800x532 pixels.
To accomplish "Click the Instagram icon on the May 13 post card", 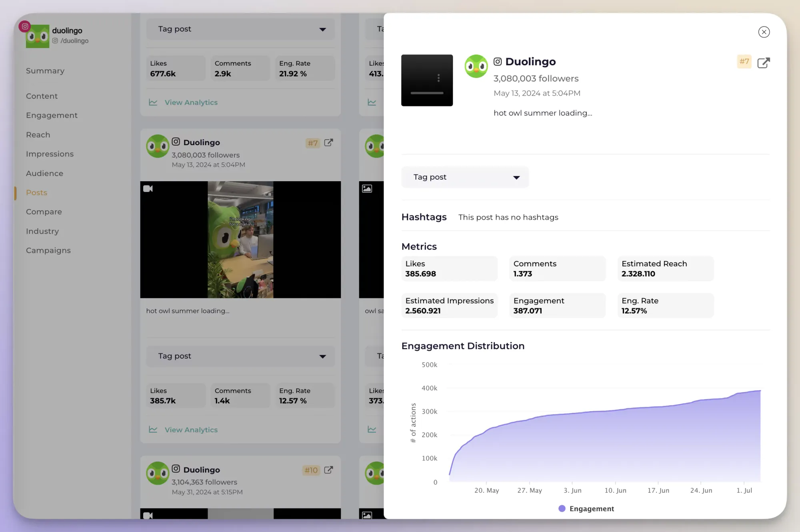I will click(176, 142).
